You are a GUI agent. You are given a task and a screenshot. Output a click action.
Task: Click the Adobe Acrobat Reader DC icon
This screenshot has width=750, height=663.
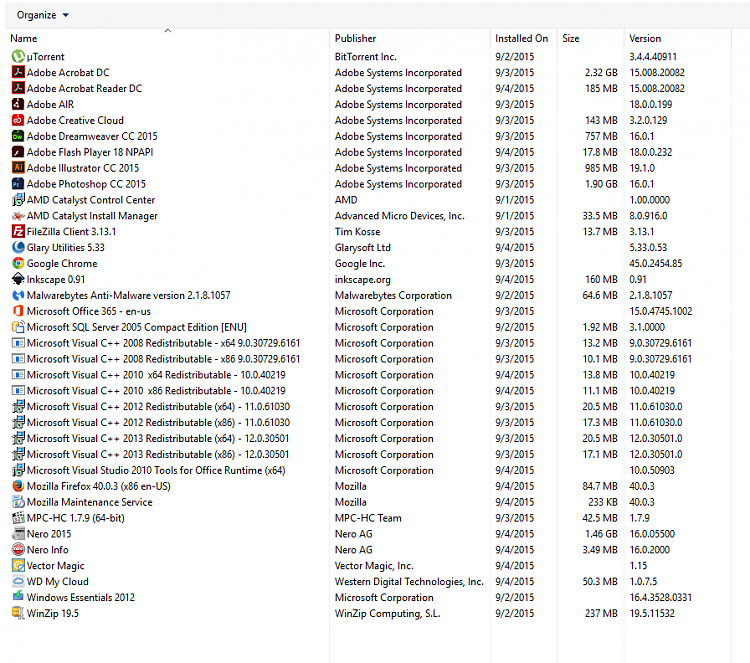(x=18, y=88)
